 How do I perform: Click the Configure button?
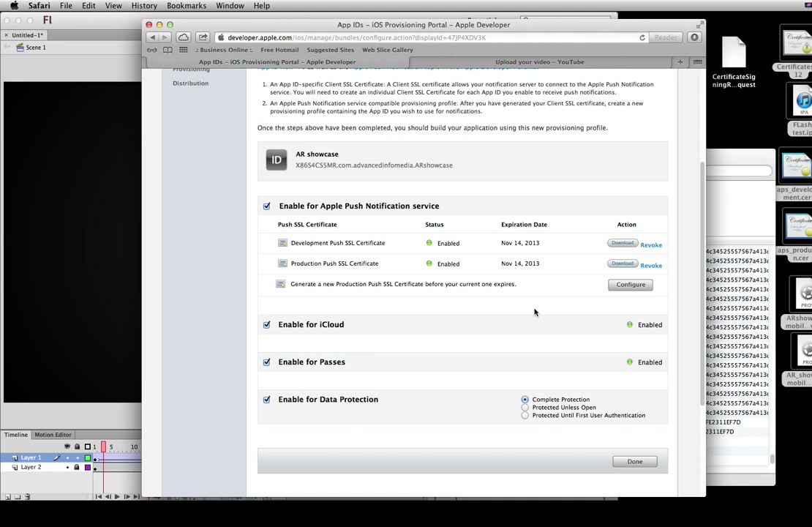coord(631,285)
